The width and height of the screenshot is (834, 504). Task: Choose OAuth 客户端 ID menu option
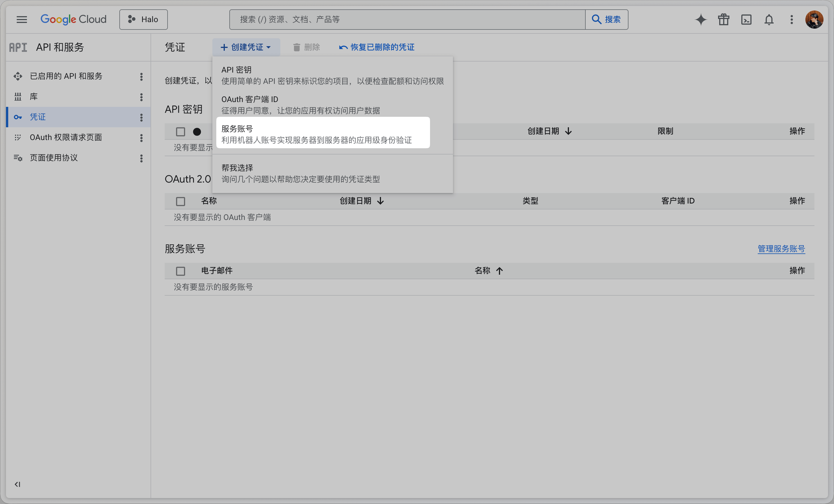click(333, 105)
